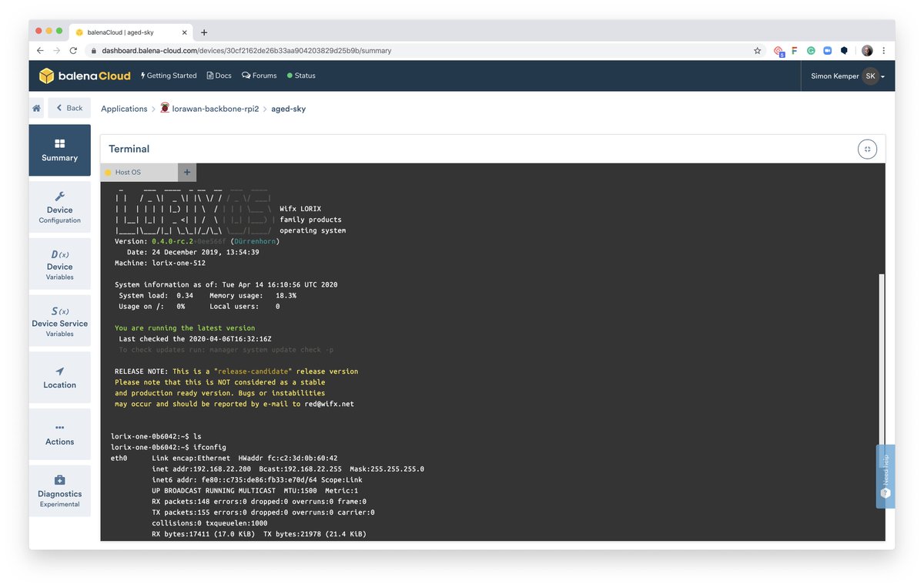Open the Zoom extension icon
Viewport: 924px width, 588px height.
(827, 51)
